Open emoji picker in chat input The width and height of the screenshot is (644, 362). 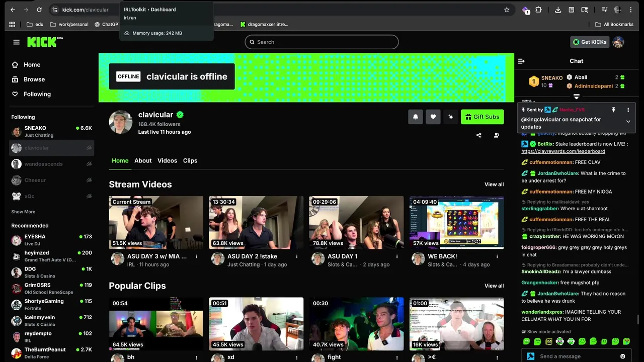[623, 356]
